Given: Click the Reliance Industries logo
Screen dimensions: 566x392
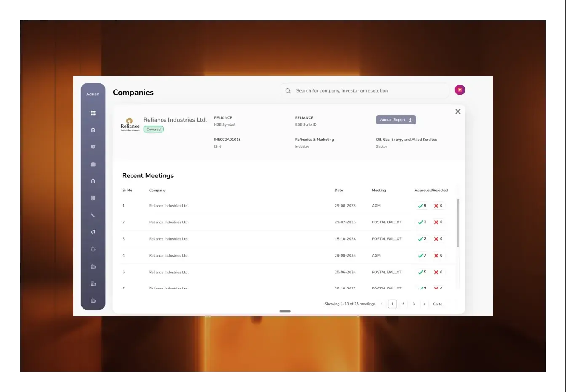Looking at the screenshot, I should [x=130, y=124].
